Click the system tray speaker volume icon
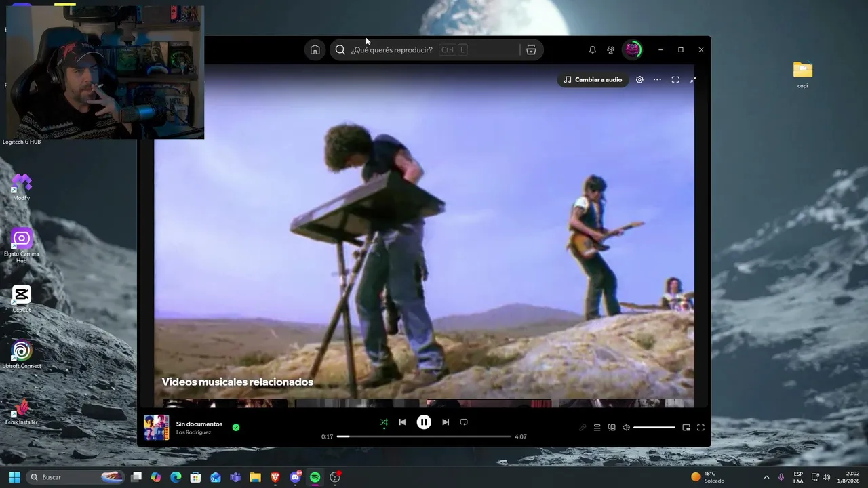 [826, 477]
